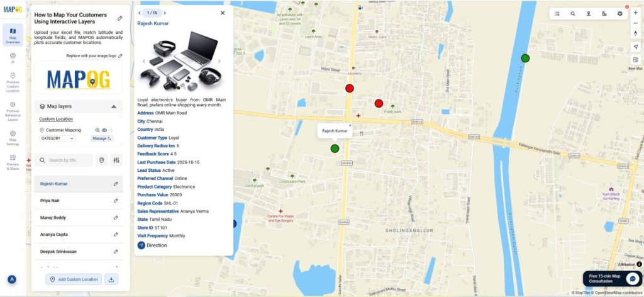Image resolution: width=644 pixels, height=297 pixels.
Task: Edit the Deepak Srinivasan entry
Action: (116, 252)
